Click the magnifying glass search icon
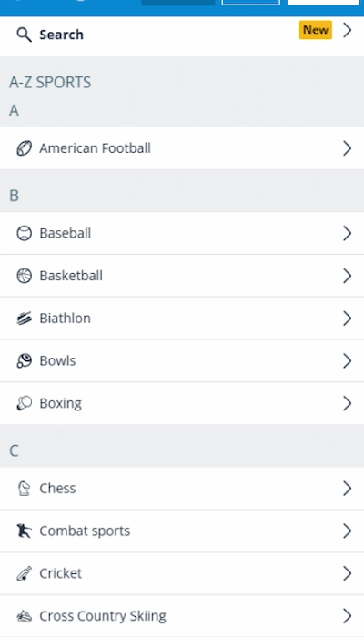The image size is (364, 637). [24, 35]
